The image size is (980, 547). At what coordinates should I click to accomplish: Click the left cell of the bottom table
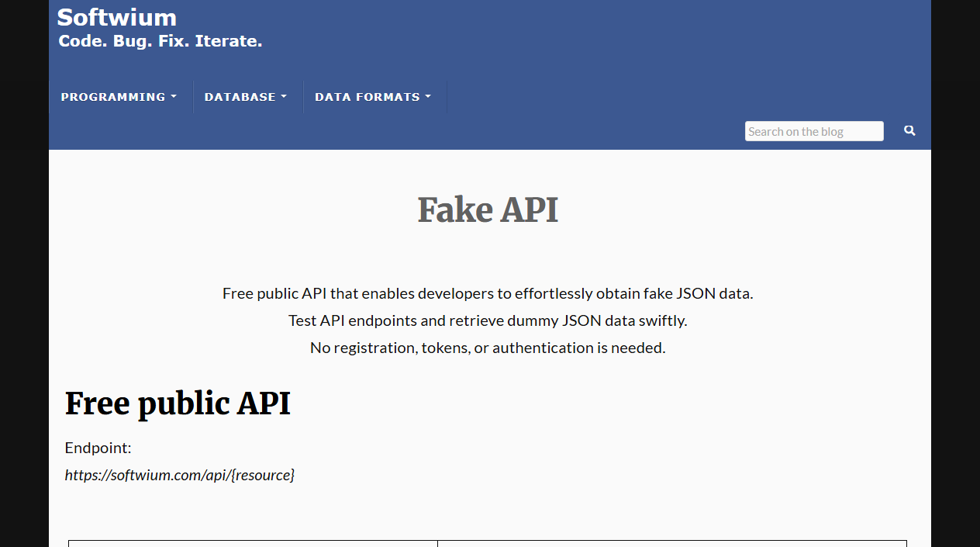252,545
